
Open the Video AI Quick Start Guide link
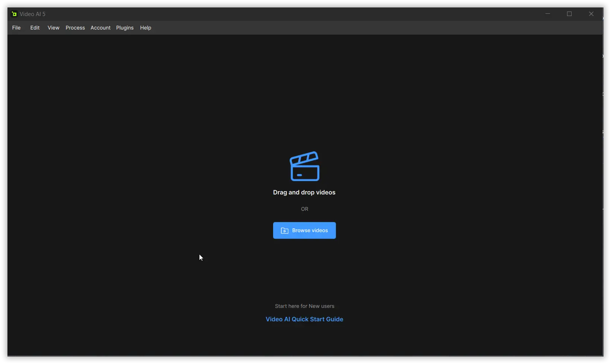click(304, 319)
